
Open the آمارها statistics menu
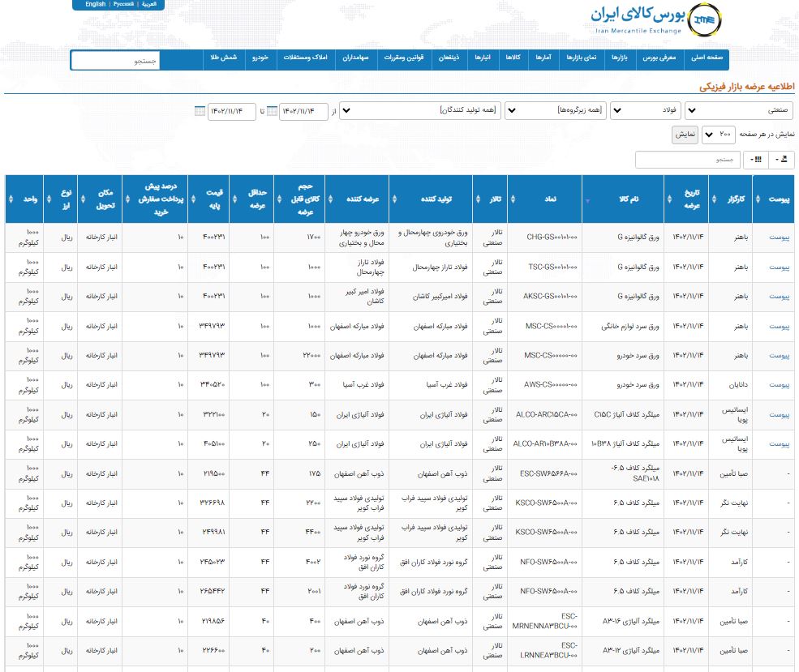point(543,58)
